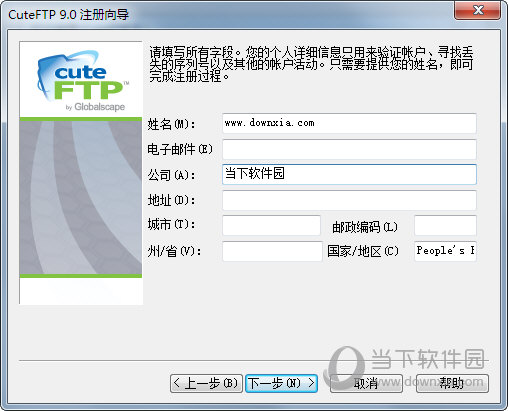Click the 州/省 state/province field
Image resolution: width=508 pixels, height=411 pixels.
pyautogui.click(x=272, y=251)
